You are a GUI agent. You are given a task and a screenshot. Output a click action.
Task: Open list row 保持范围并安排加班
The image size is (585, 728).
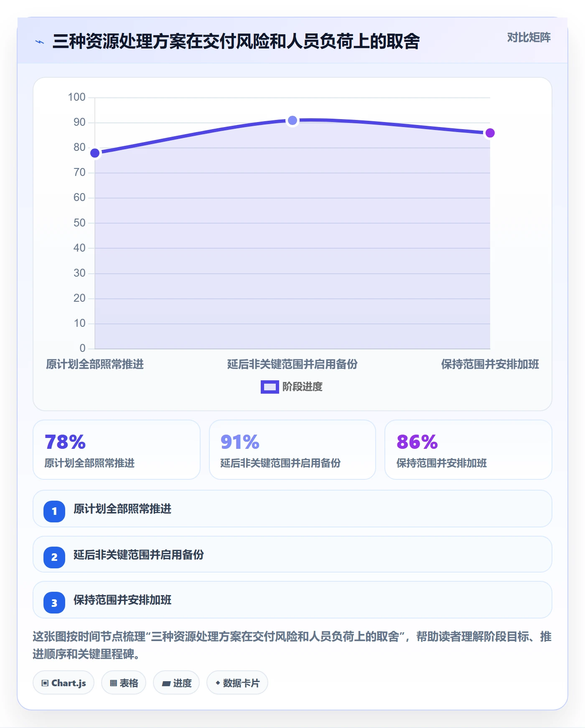(x=292, y=600)
